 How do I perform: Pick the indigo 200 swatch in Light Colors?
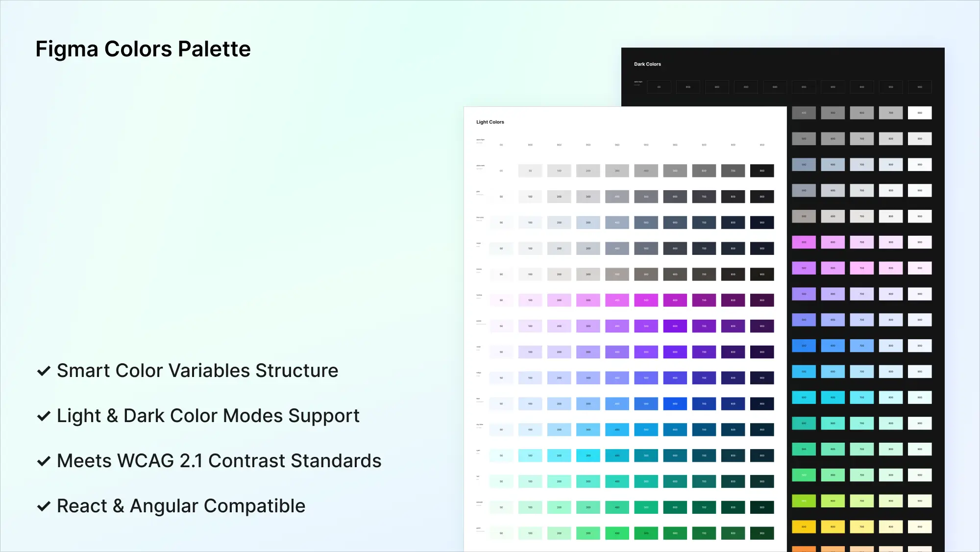559,378
